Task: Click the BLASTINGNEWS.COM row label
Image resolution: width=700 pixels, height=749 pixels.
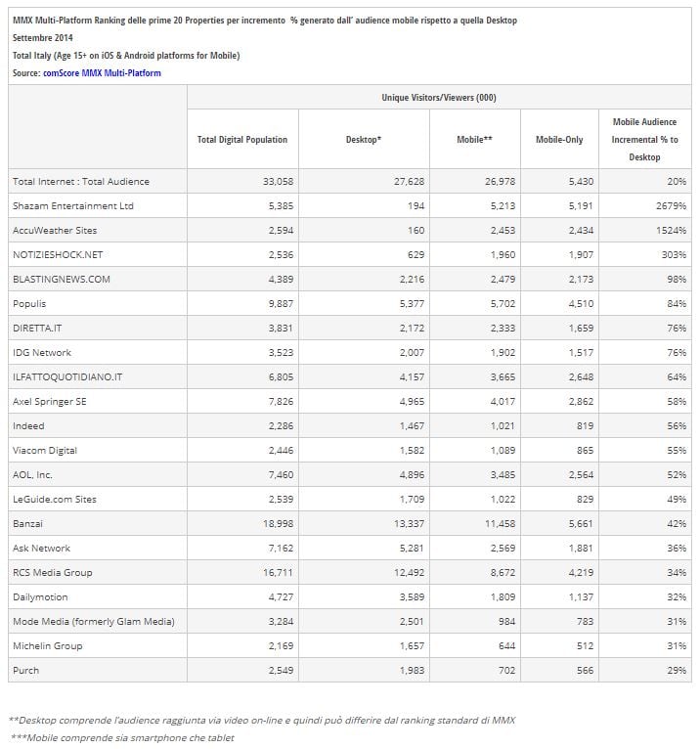Action: point(61,280)
